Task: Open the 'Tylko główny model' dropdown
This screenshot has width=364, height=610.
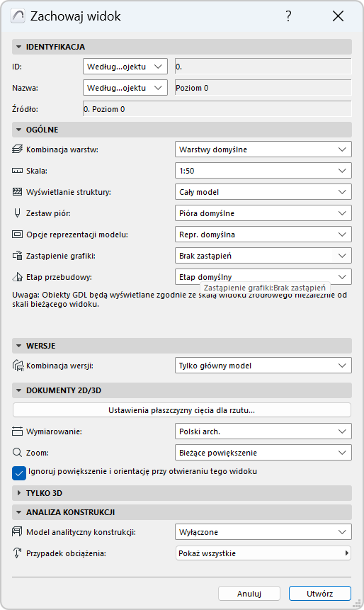Action: pyautogui.click(x=263, y=366)
